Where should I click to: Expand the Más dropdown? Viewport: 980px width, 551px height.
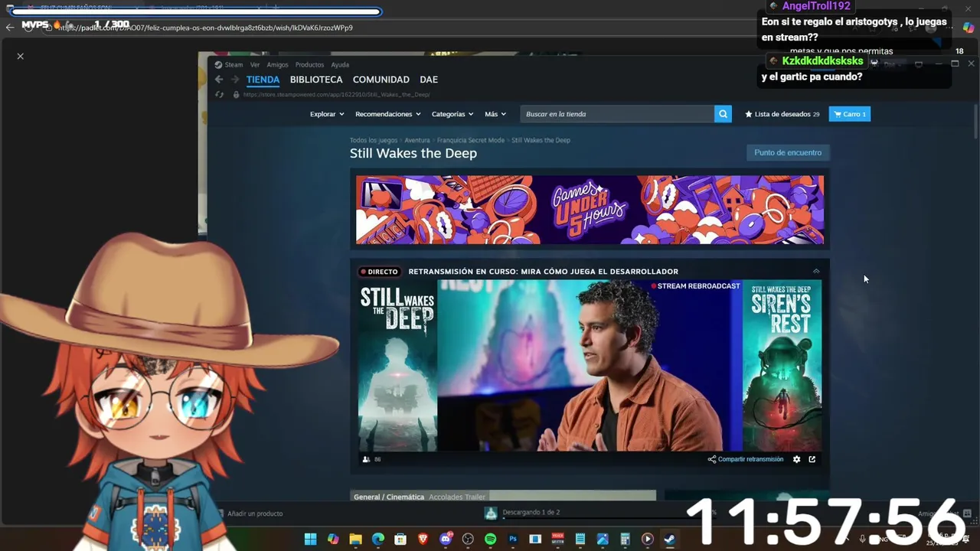tap(495, 114)
